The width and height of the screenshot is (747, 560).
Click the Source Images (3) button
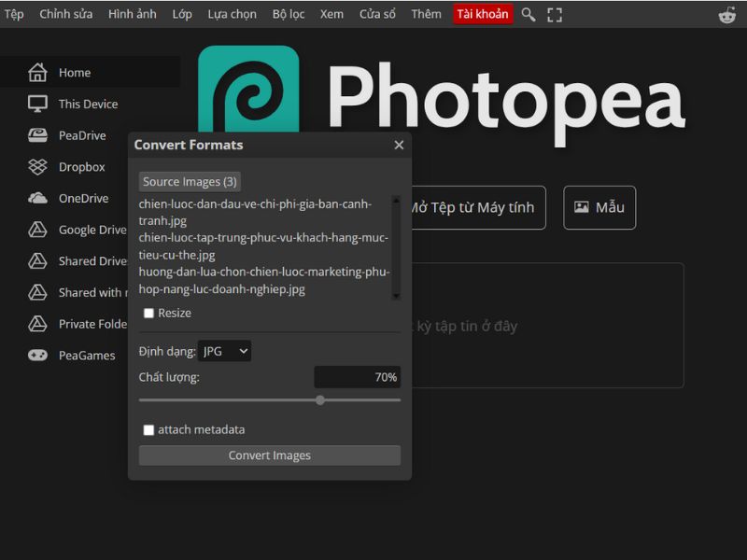190,182
